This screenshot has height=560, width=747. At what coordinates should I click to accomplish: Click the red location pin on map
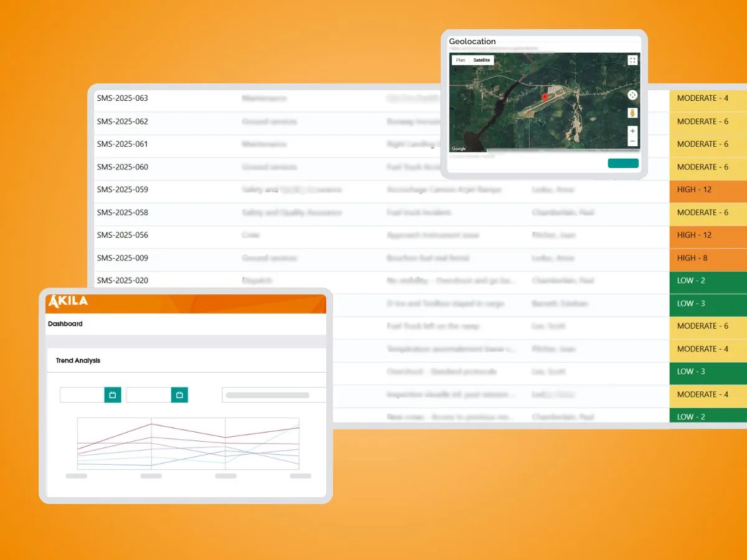(x=545, y=97)
